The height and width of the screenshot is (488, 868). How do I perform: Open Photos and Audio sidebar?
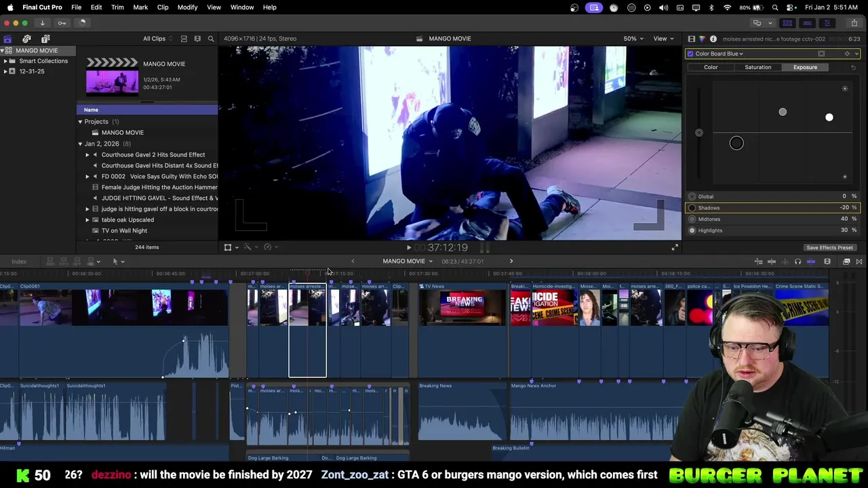26,39
